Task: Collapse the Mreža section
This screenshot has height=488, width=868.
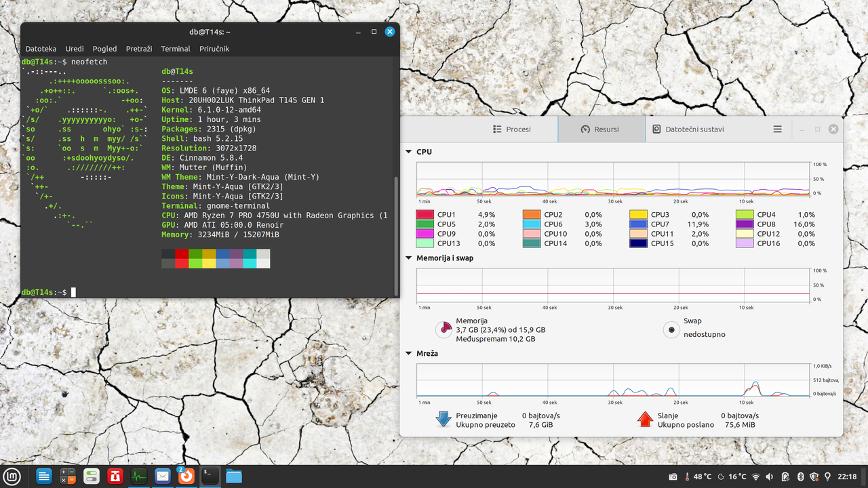Action: 408,353
